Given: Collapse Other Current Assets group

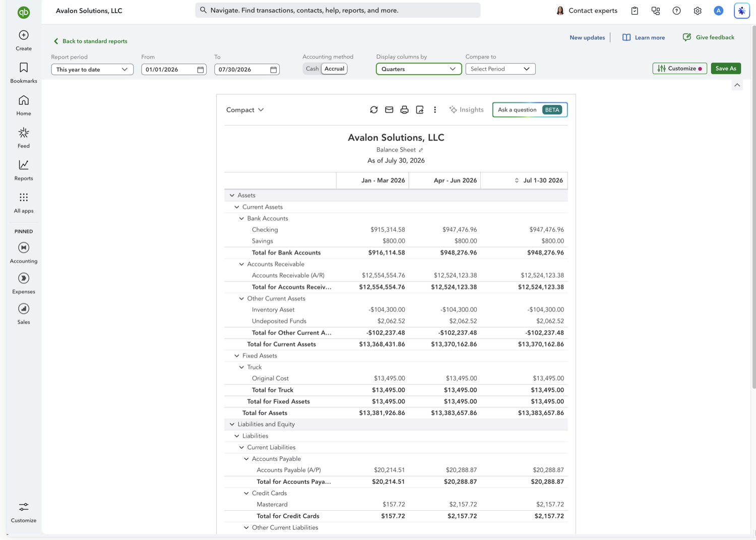Looking at the screenshot, I should [x=241, y=298].
